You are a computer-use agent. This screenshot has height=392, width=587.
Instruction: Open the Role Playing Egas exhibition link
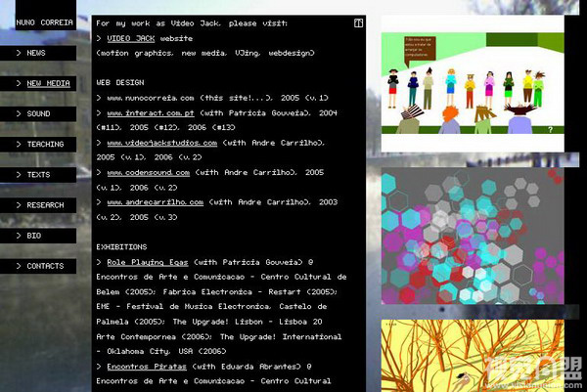click(148, 262)
